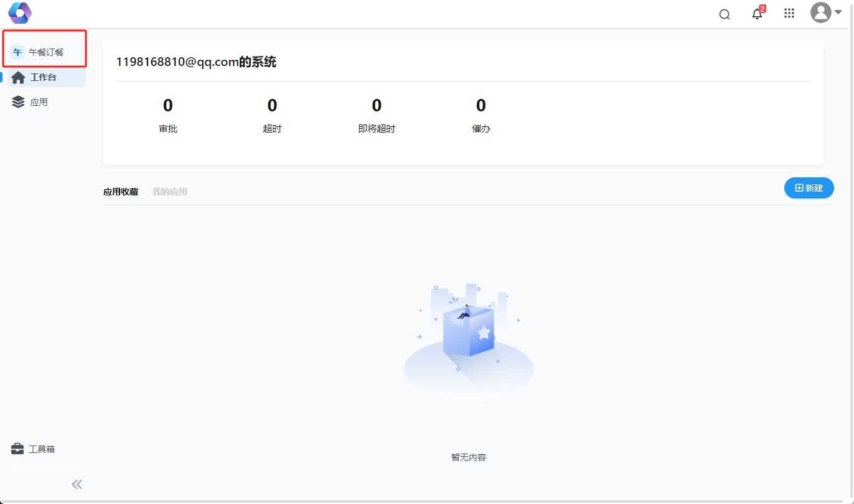Open the 工具箱 briefcase icon
Image resolution: width=854 pixels, height=504 pixels.
[x=17, y=449]
